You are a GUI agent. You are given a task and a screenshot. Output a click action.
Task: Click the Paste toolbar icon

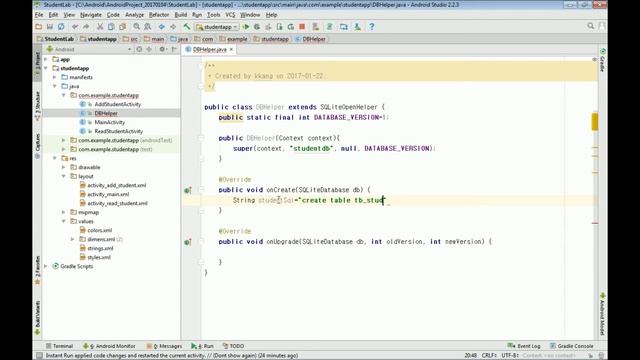tap(122, 27)
